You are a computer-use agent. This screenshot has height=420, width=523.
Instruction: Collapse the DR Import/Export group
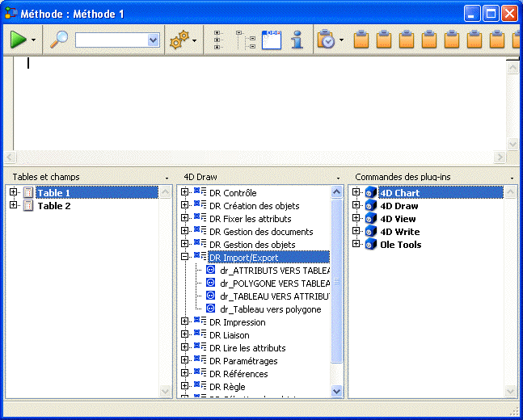click(185, 258)
